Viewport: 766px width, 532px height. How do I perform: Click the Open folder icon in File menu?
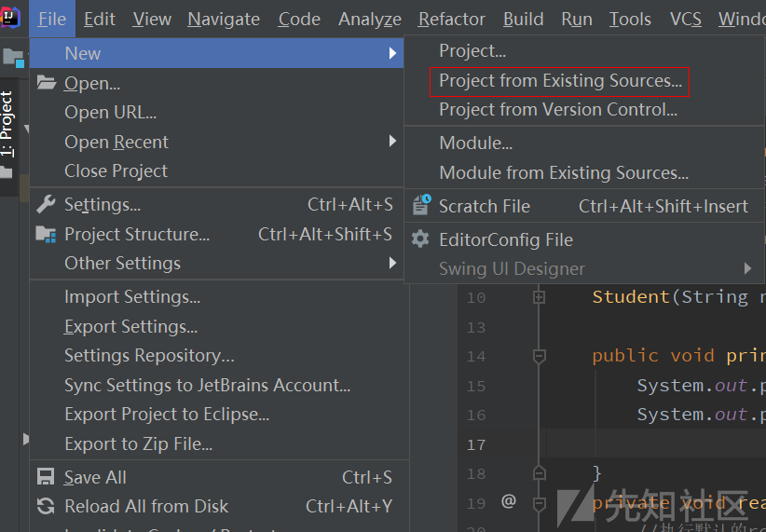click(x=47, y=83)
